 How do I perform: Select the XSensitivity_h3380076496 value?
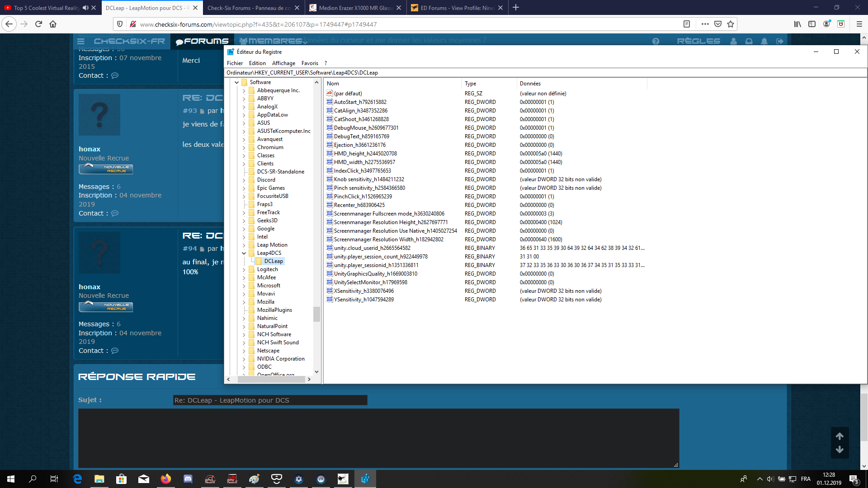[363, 291]
